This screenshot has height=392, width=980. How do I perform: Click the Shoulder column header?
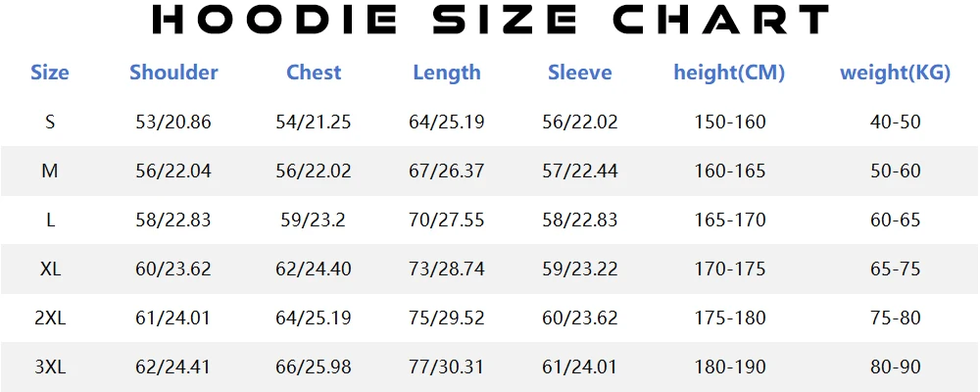tap(173, 73)
